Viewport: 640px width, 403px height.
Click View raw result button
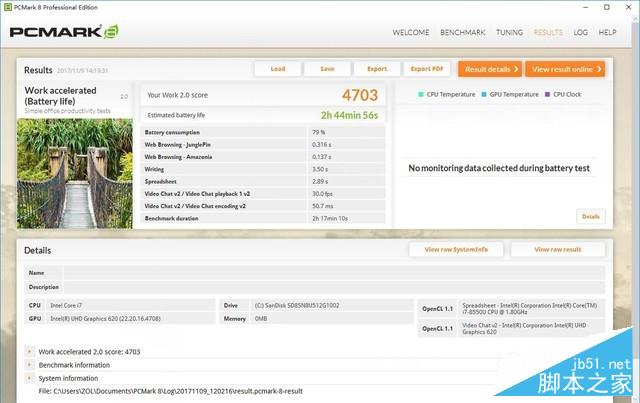pos(558,249)
